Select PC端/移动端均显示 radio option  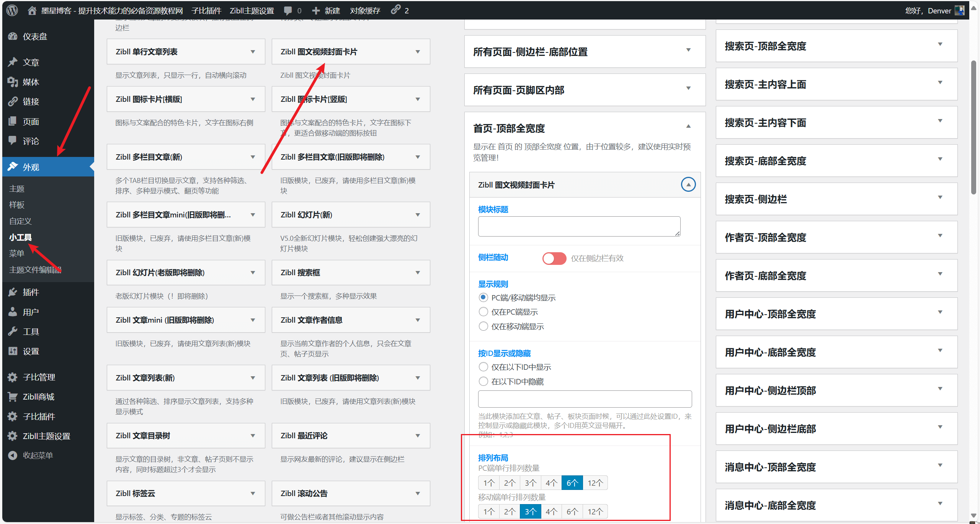click(483, 297)
